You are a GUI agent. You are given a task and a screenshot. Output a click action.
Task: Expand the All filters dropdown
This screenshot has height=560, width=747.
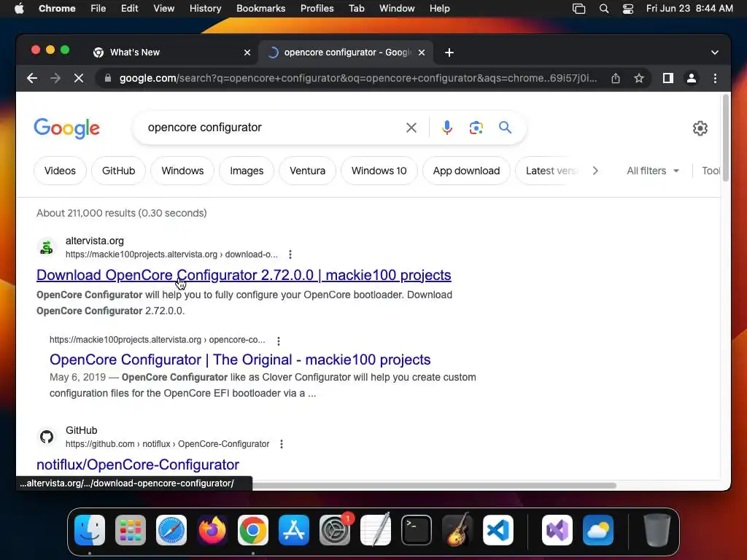[x=653, y=171]
